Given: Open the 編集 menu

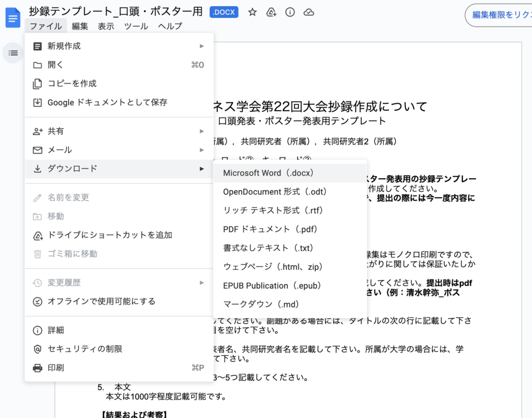Looking at the screenshot, I should pos(80,26).
